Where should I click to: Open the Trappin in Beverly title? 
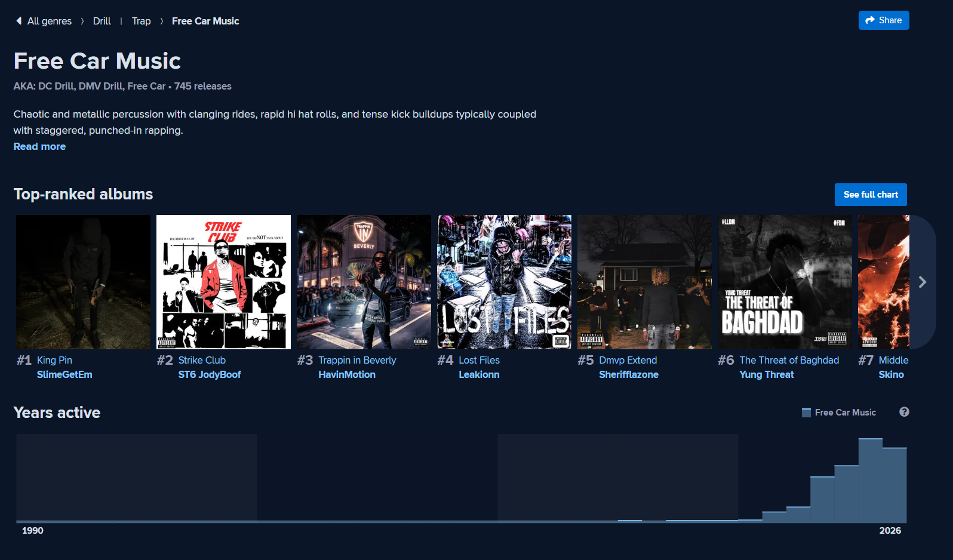point(357,360)
